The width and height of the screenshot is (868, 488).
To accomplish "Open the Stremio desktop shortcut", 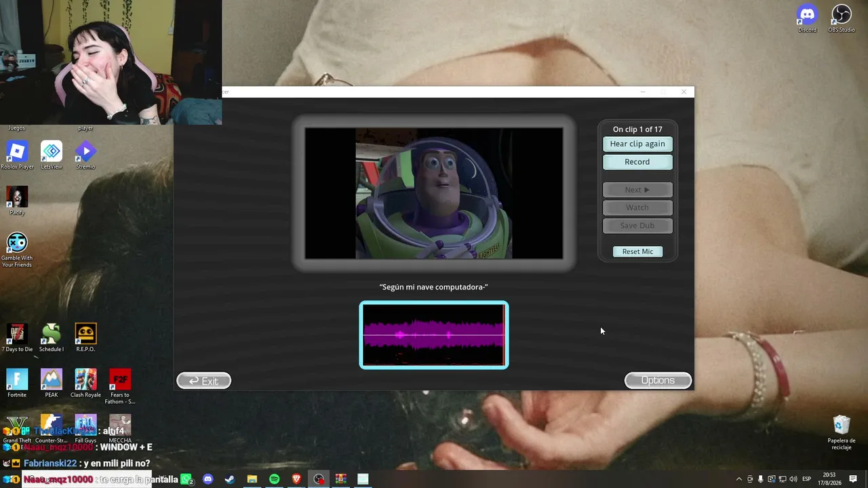I will tap(85, 155).
